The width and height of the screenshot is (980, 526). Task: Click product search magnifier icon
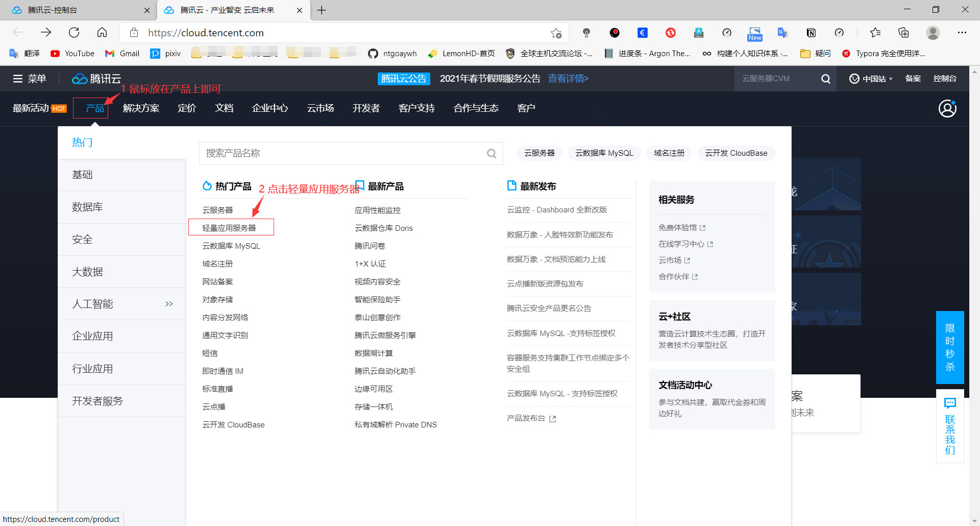492,153
